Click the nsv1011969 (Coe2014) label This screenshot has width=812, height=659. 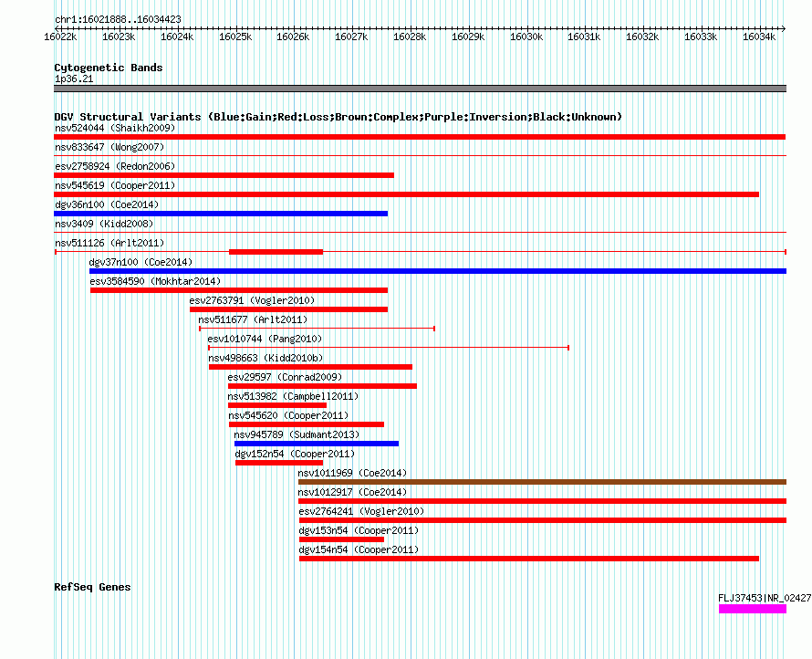pos(352,473)
